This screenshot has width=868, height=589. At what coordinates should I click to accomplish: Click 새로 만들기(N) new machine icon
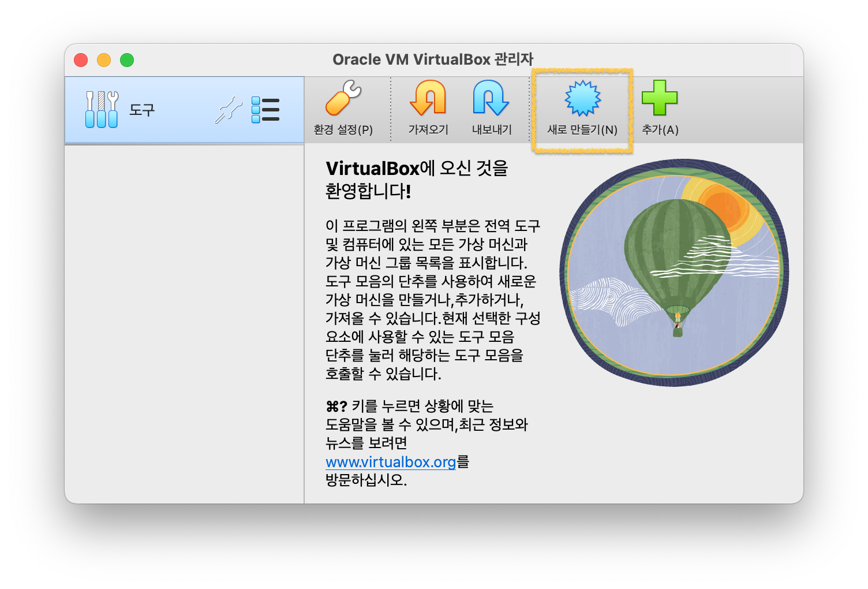tap(583, 98)
